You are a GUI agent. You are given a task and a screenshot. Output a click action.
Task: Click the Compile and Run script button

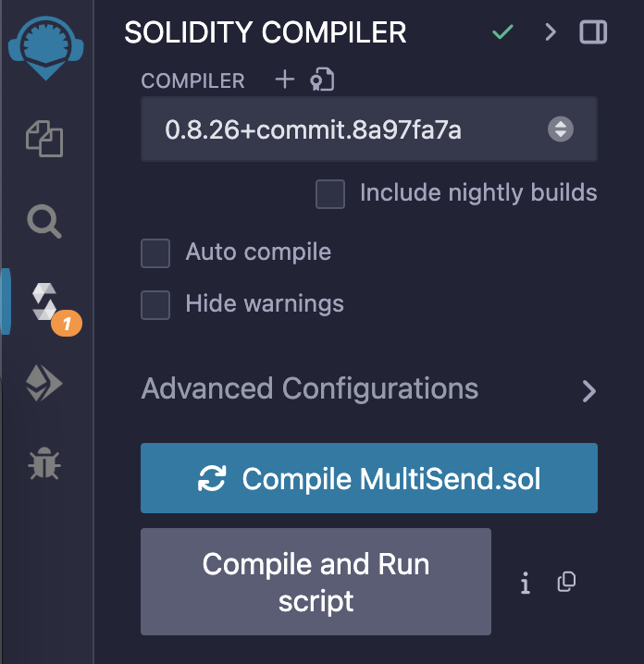coord(316,582)
